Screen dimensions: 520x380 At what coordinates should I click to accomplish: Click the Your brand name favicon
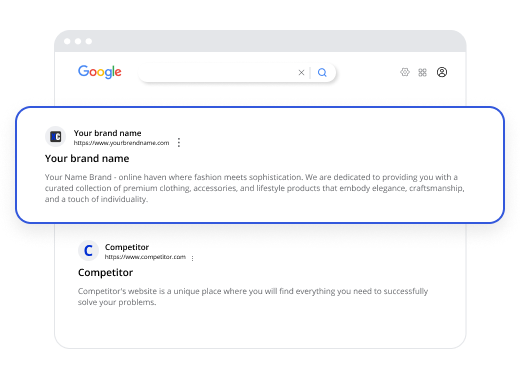(55, 136)
